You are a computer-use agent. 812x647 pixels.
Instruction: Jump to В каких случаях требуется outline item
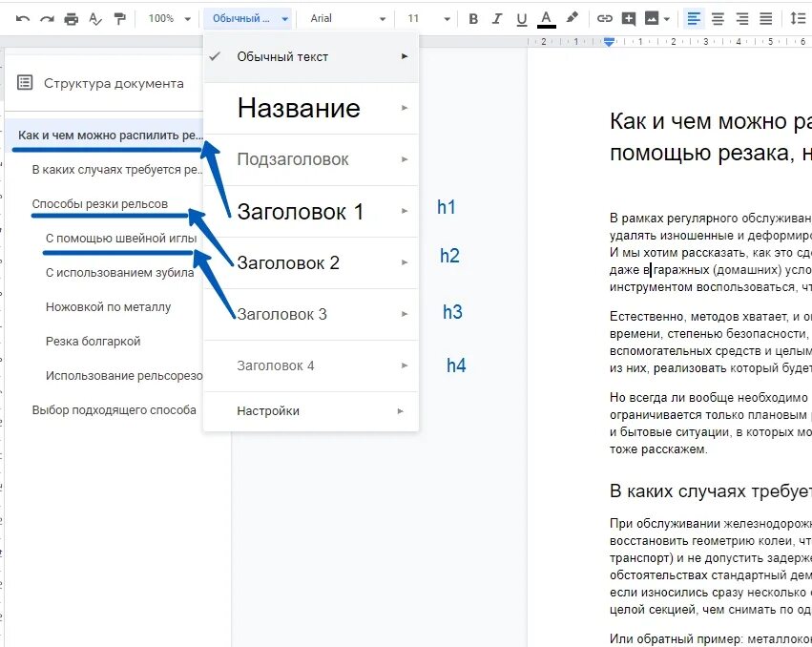point(116,170)
